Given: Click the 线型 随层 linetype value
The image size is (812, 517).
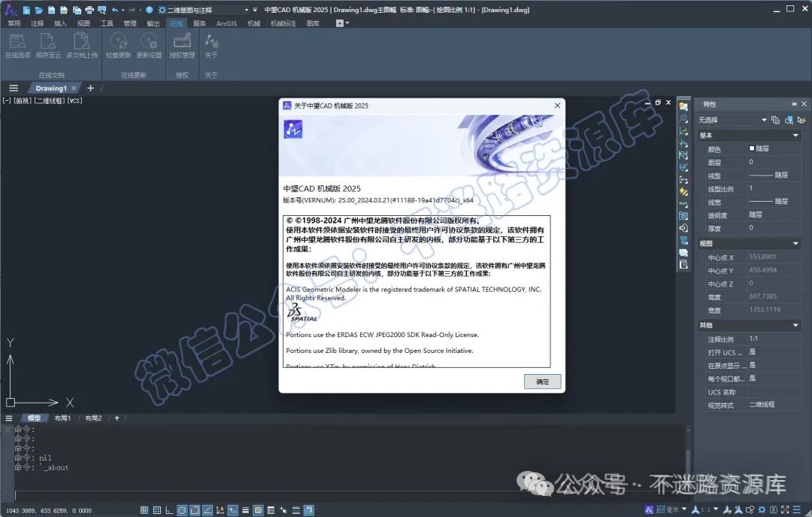Looking at the screenshot, I should tap(774, 175).
